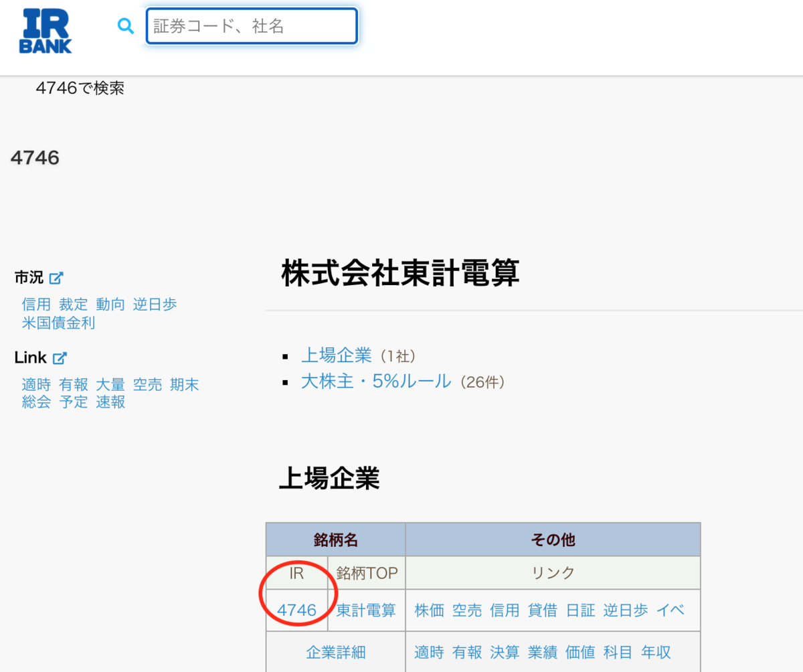Screen dimensions: 803x672
Task: Click the その他 table header
Action: [553, 539]
